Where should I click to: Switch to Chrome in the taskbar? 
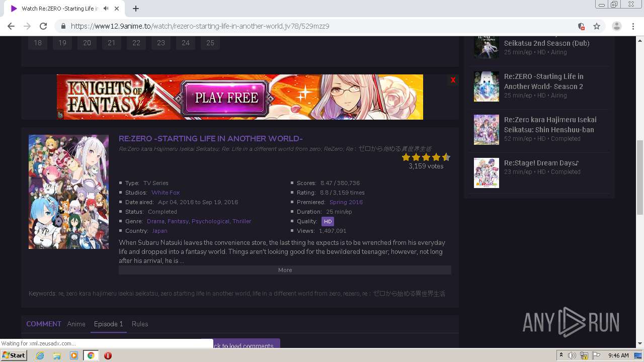(x=91, y=355)
